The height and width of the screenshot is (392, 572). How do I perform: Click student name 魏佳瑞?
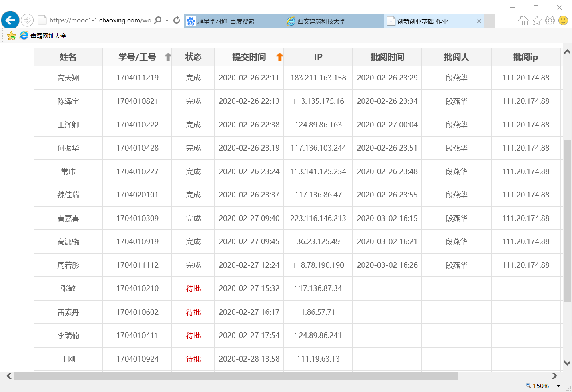click(x=68, y=195)
